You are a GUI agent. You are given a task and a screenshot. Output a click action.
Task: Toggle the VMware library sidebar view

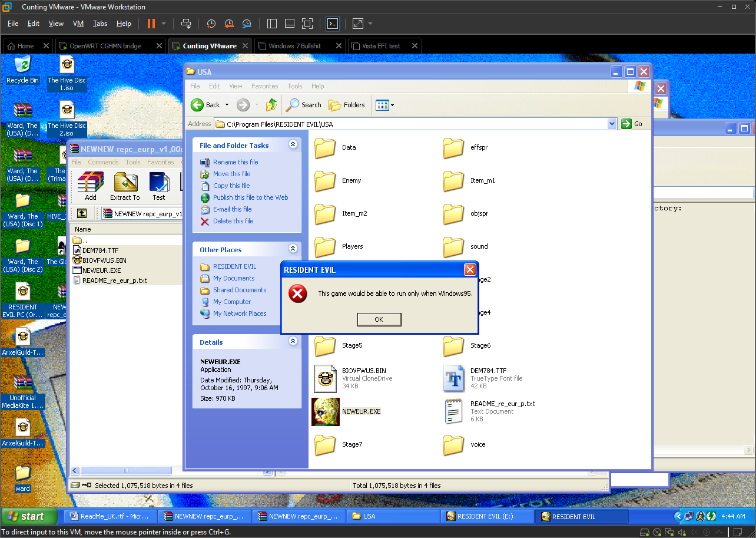(272, 24)
